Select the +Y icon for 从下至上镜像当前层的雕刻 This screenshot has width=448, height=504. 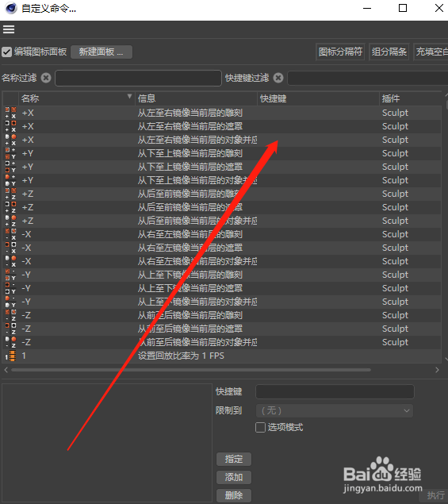[10, 153]
